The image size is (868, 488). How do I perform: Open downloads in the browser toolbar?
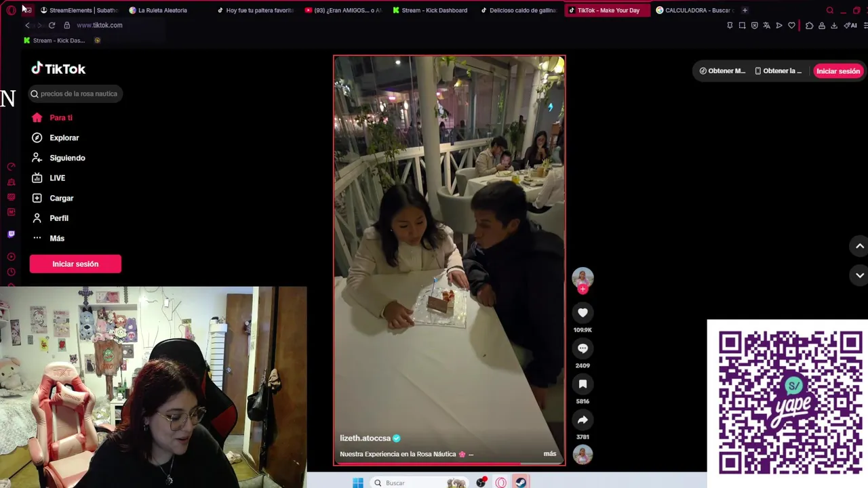click(x=834, y=25)
